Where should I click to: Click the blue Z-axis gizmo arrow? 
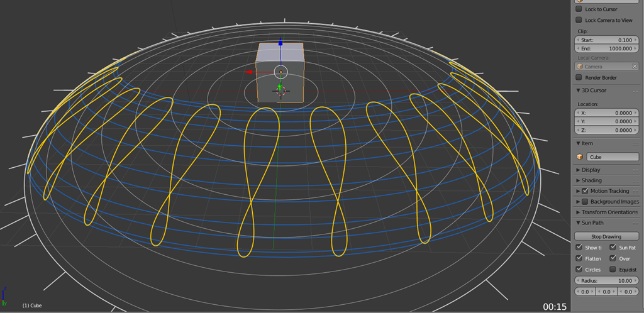click(280, 47)
